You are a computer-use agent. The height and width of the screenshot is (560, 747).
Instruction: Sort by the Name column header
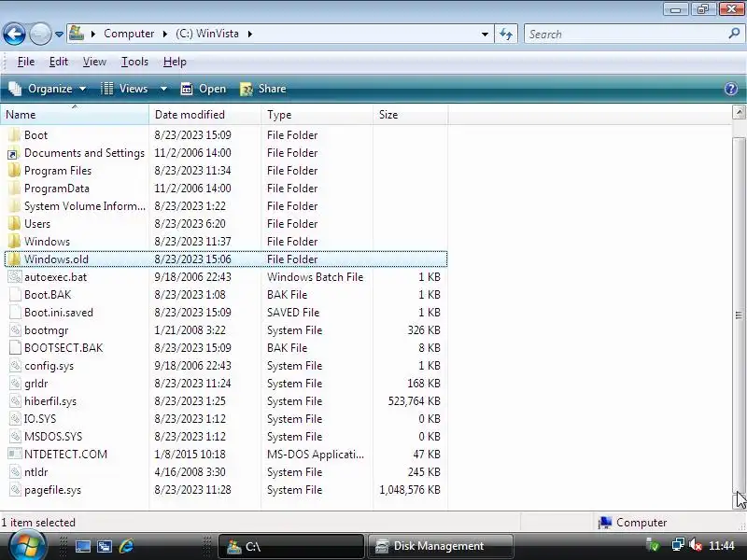pos(75,115)
